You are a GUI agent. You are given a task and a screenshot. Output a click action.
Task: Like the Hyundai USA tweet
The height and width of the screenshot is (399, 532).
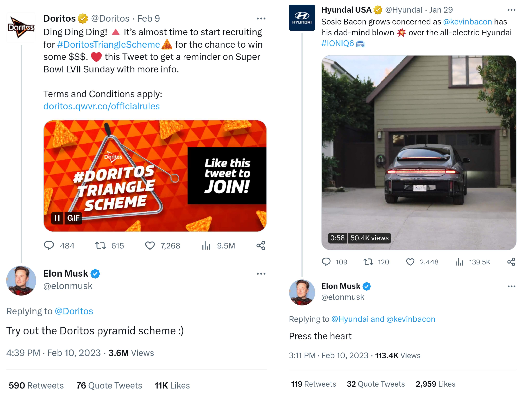point(410,262)
